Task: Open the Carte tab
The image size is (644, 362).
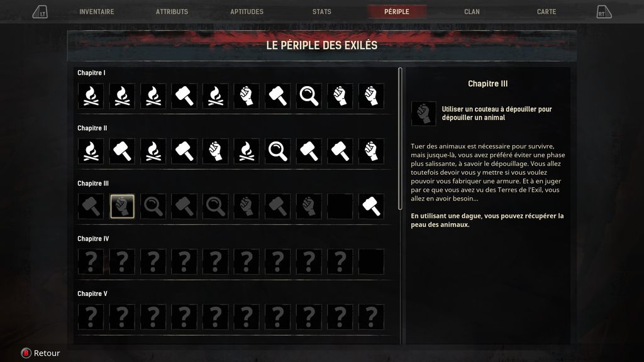Action: point(547,11)
